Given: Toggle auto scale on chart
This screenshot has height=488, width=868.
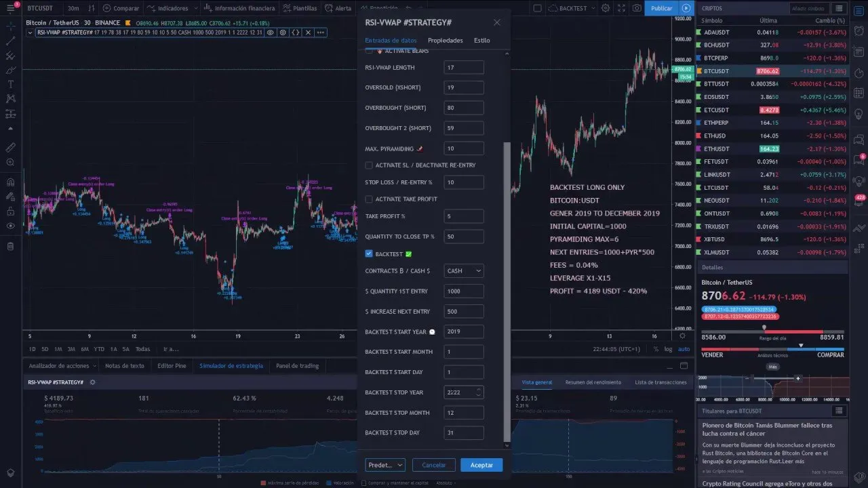Looking at the screenshot, I should [684, 349].
